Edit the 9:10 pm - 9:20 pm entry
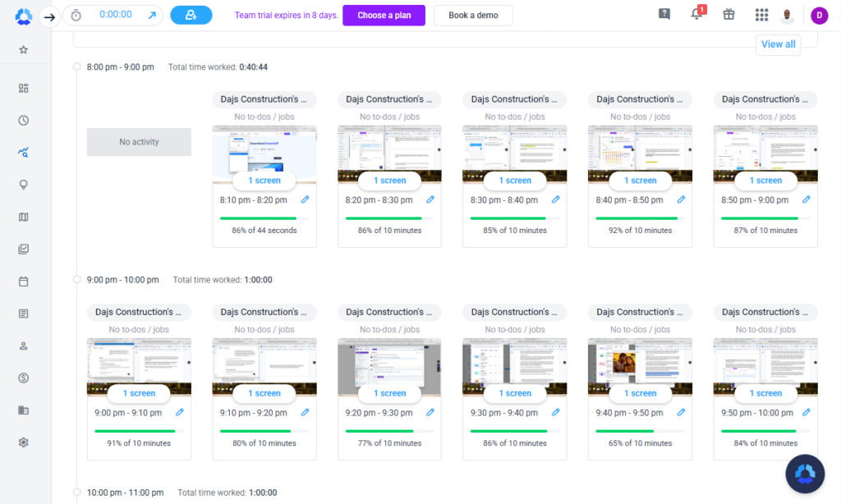The height and width of the screenshot is (504, 841). coord(306,412)
